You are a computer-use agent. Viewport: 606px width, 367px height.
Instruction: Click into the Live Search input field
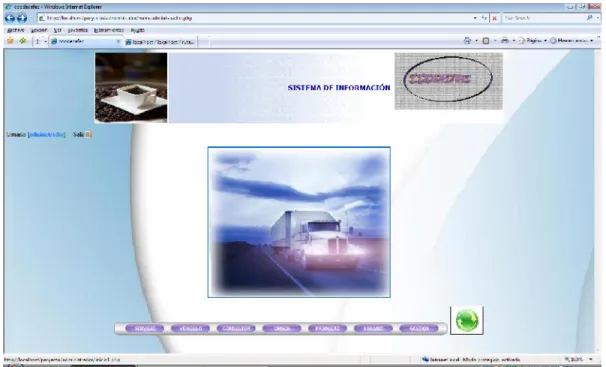[x=543, y=18]
